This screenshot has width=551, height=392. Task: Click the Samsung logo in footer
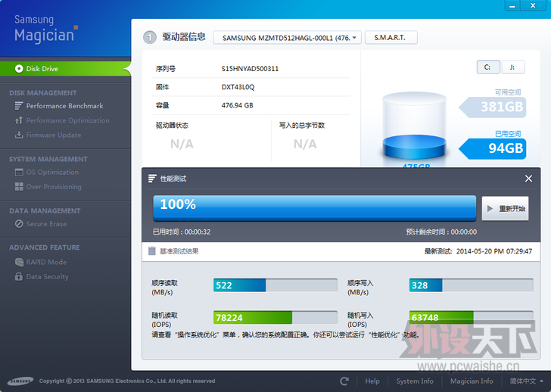[x=20, y=381]
